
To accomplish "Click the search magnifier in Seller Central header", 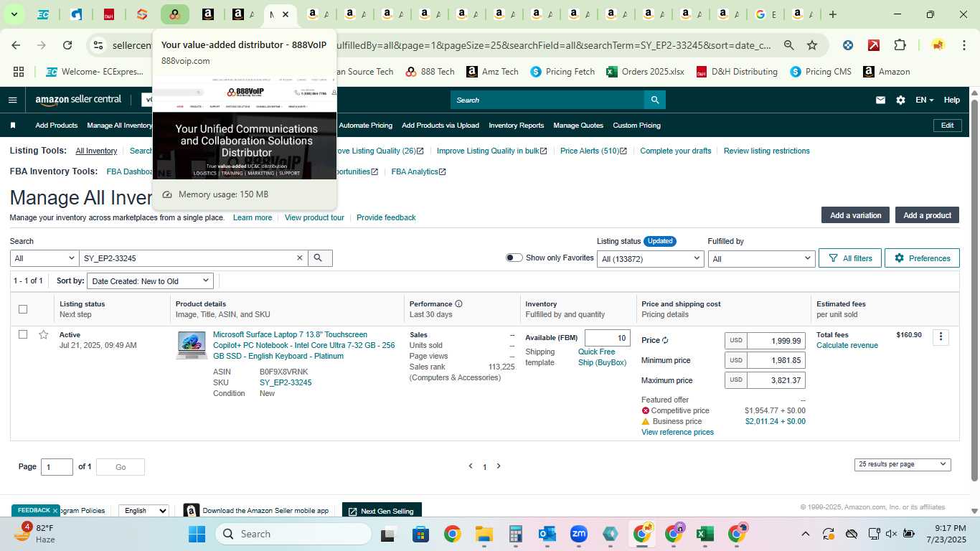I will tap(654, 100).
